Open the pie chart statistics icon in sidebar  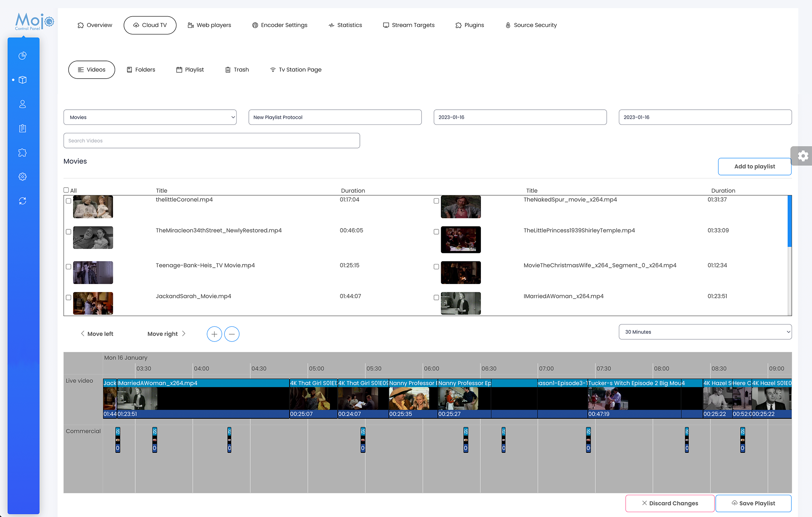tap(23, 56)
